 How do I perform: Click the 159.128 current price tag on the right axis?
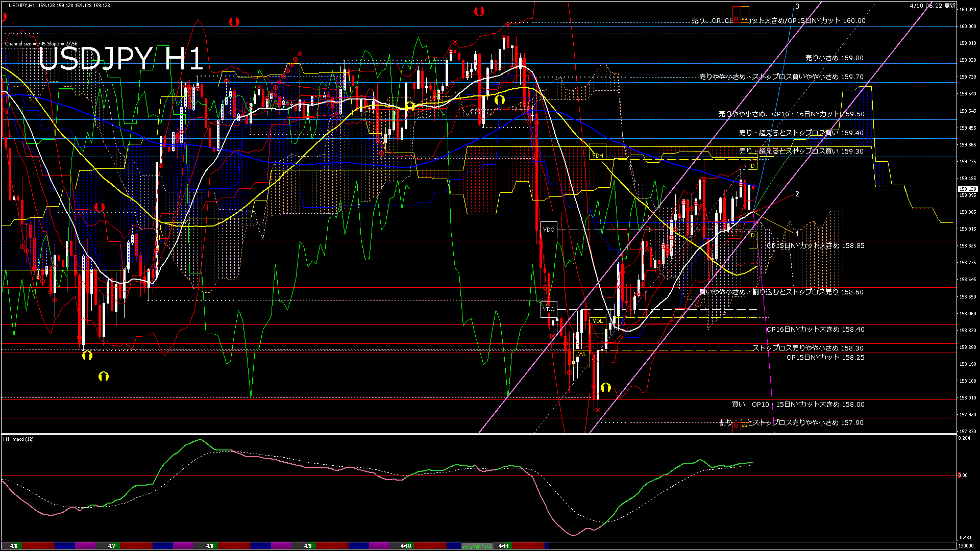(968, 189)
